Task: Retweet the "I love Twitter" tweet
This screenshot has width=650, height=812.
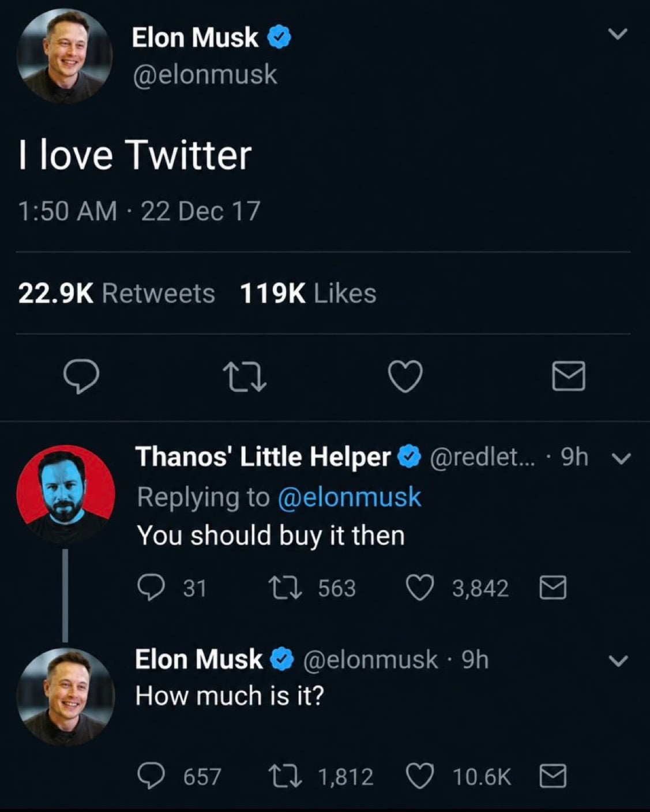Action: tap(245, 377)
